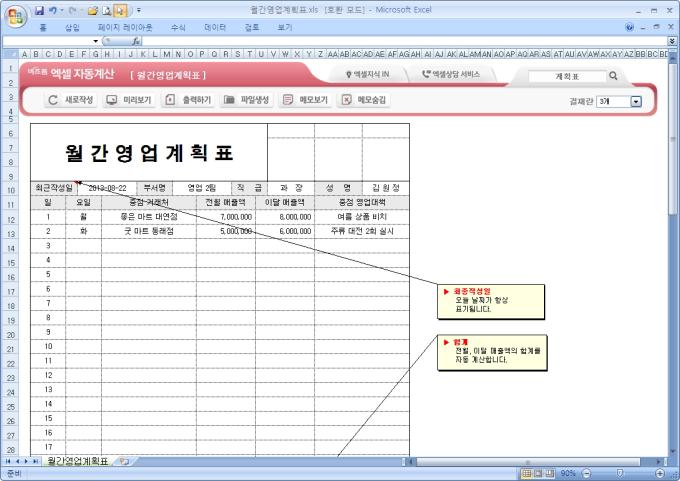This screenshot has width=680, height=481.
Task: Open the 엑셀지식 IN link tab
Action: (367, 75)
